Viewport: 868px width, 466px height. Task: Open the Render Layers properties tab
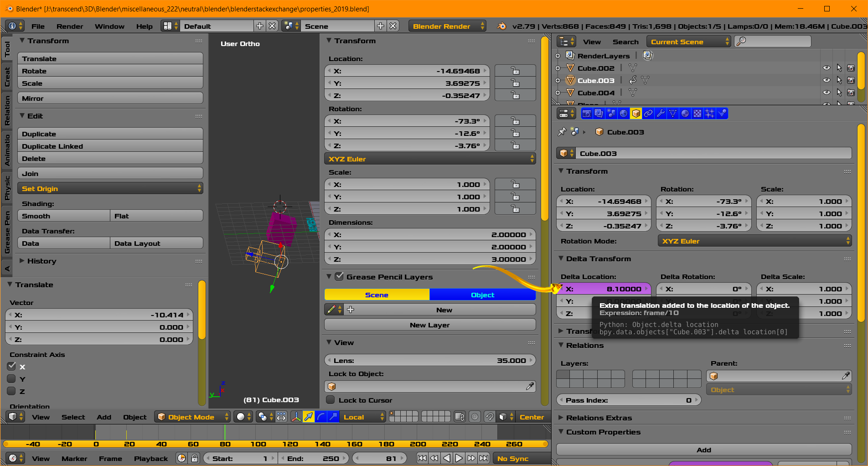pyautogui.click(x=599, y=114)
